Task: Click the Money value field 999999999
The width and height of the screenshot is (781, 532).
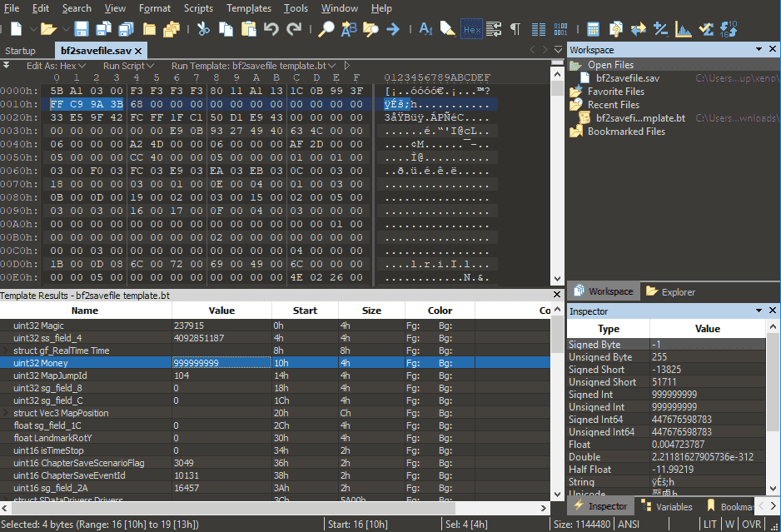Action: (x=221, y=363)
